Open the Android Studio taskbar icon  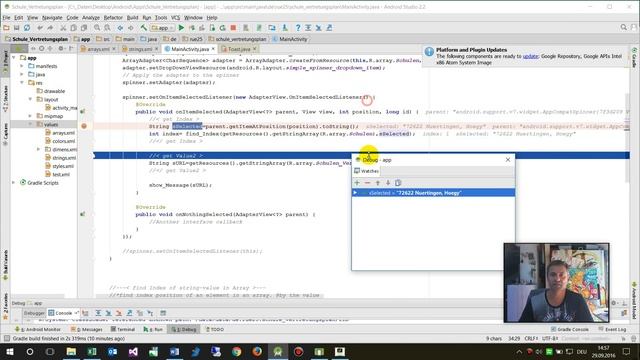coord(278,351)
